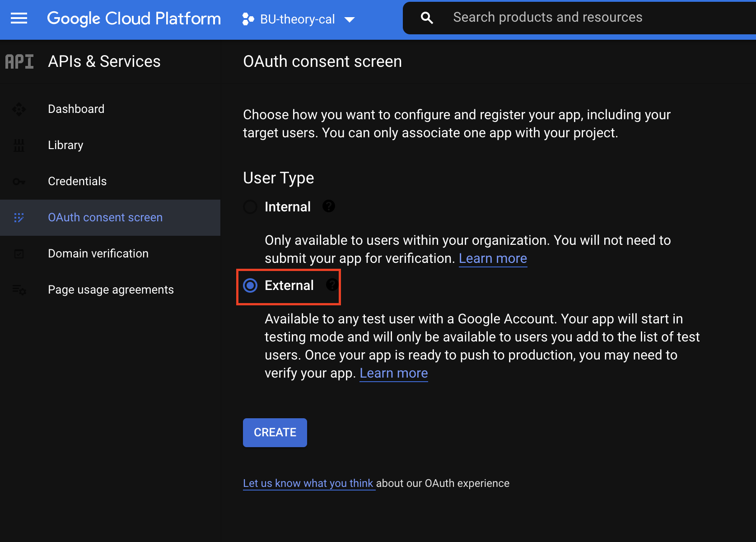Open Learn more link under Internal
Image resolution: width=756 pixels, height=542 pixels.
pos(493,258)
